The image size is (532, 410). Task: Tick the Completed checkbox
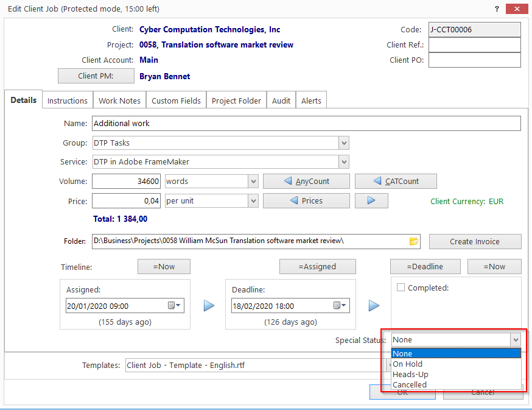[401, 288]
